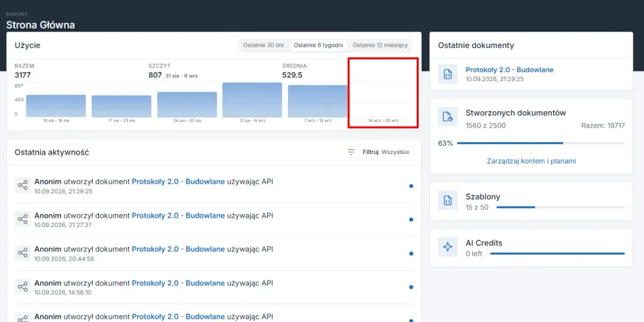Click share icon of the 14:56:10 activity
Image resolution: width=644 pixels, height=322 pixels.
coord(23,287)
